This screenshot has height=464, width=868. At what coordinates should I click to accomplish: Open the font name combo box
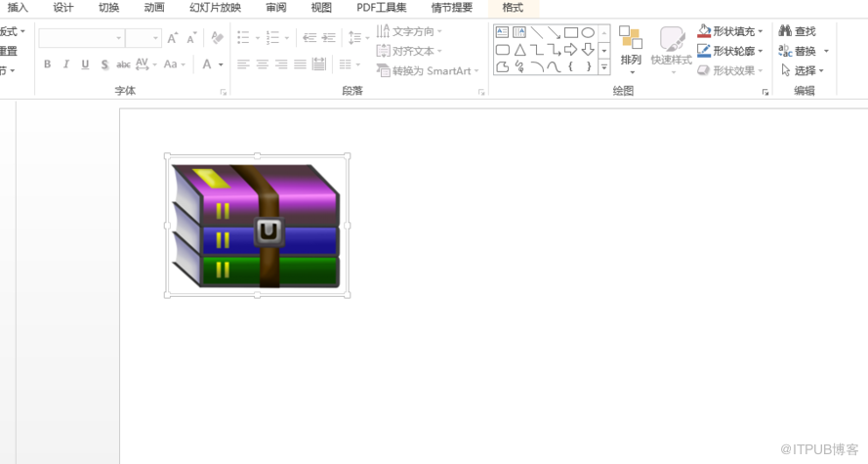(81, 38)
